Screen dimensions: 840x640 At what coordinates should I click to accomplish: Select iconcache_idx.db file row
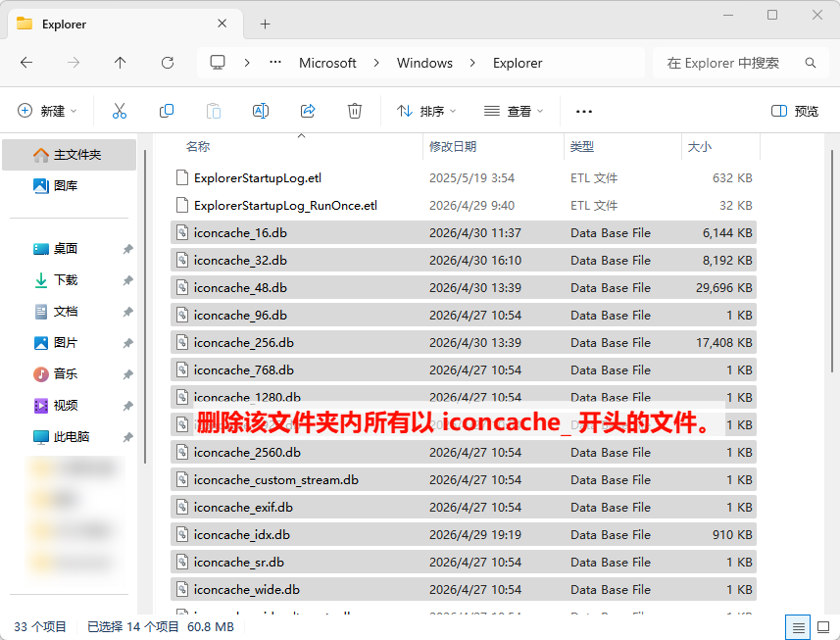coord(464,534)
